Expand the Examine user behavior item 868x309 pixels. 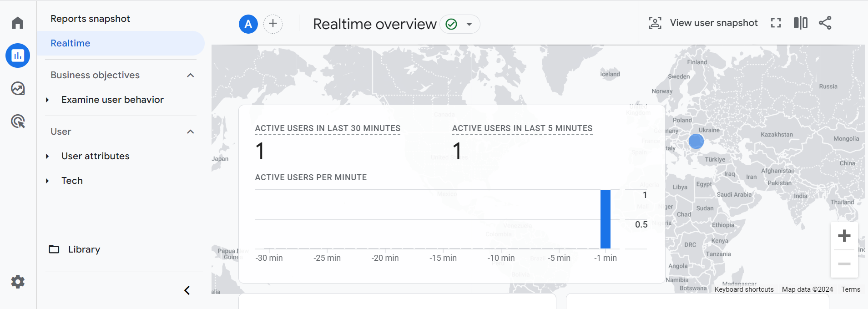(47, 100)
